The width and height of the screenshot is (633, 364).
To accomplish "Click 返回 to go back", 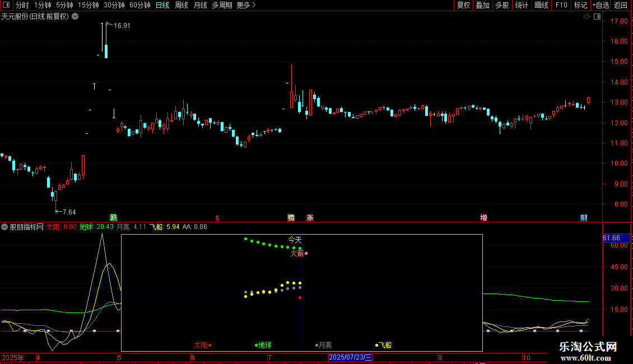I will click(x=621, y=5).
